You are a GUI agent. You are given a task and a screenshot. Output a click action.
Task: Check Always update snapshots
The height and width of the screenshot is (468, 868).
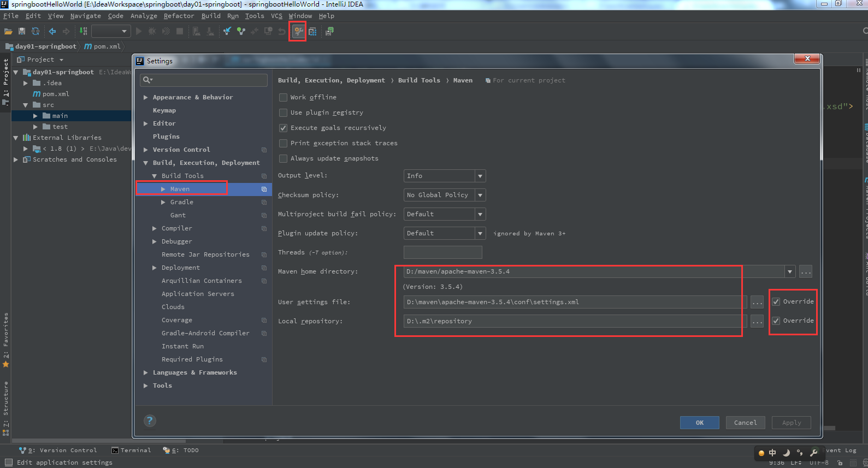tap(283, 158)
